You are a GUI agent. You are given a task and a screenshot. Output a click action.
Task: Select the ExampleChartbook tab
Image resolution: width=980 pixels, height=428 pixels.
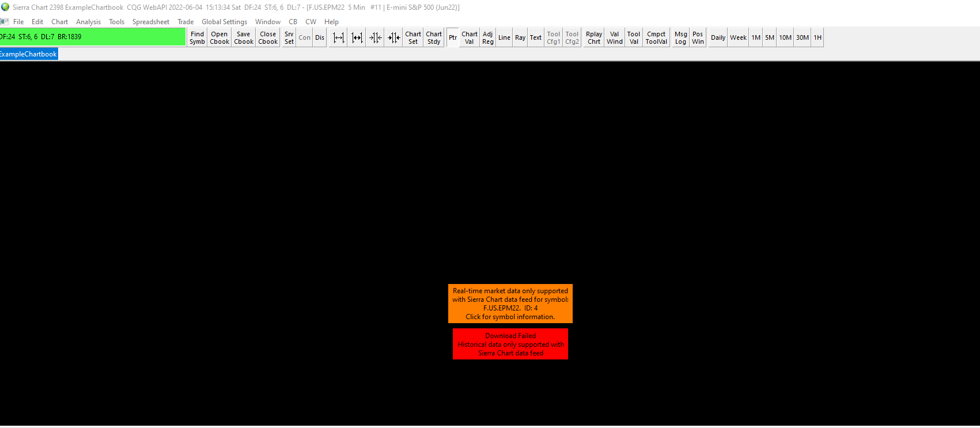click(29, 54)
